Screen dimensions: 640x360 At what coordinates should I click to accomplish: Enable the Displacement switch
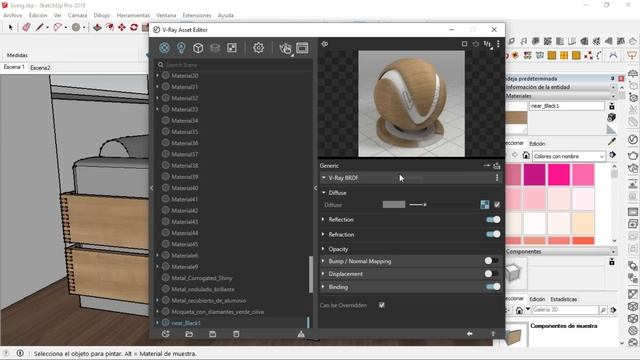coord(491,274)
